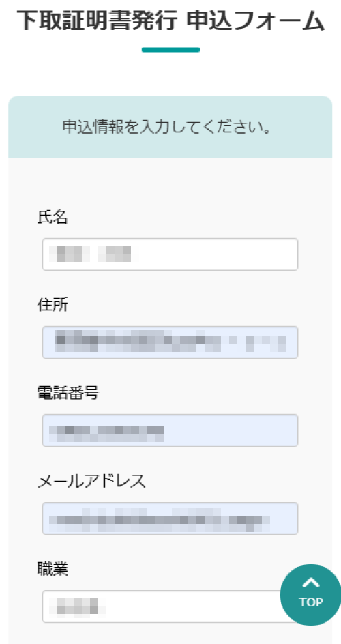Screen dimensions: 341x644
Task: Click the 下取証明書発行 申込フォーム page heading
Action: (170, 20)
